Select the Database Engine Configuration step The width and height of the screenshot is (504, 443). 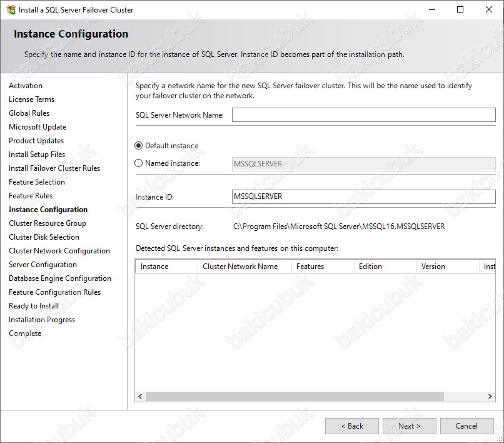click(x=60, y=278)
